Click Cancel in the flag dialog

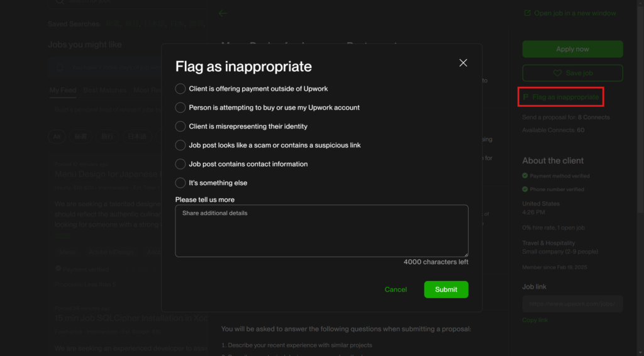pos(396,289)
